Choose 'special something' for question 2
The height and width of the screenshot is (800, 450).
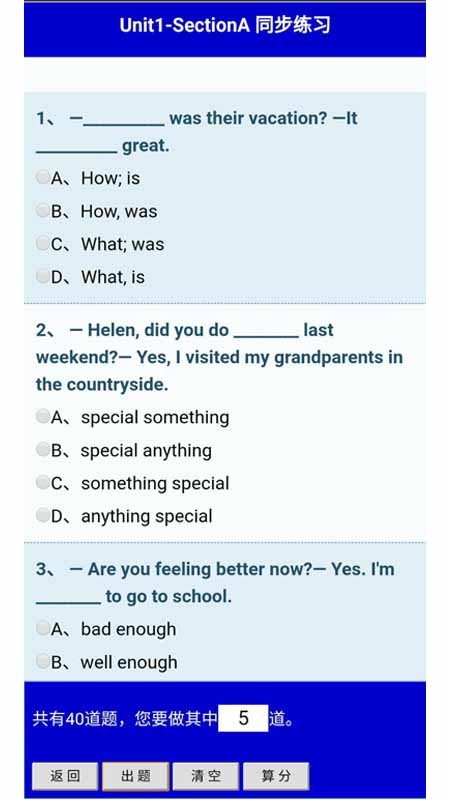(x=43, y=417)
